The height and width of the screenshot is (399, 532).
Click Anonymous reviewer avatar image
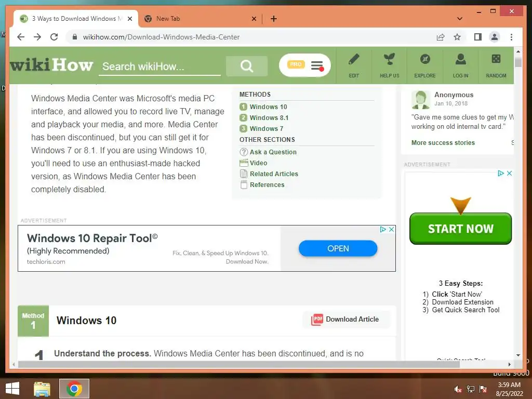coord(421,99)
